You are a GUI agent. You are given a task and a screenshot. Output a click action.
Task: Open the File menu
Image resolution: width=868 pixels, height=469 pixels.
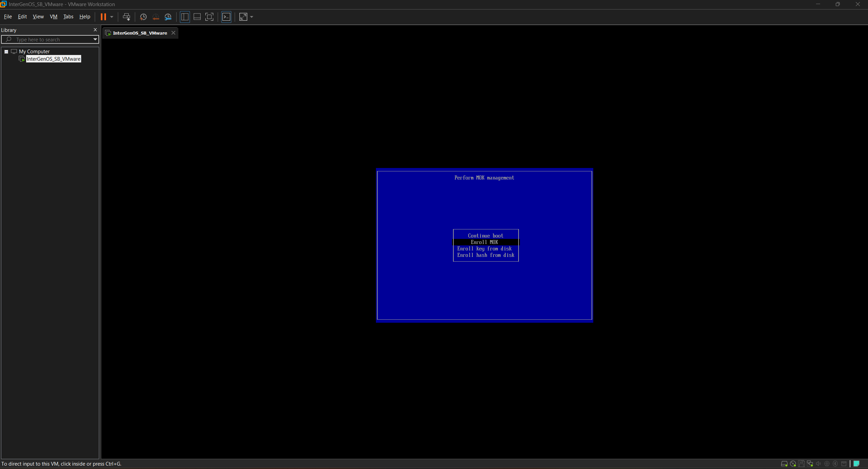tap(8, 17)
